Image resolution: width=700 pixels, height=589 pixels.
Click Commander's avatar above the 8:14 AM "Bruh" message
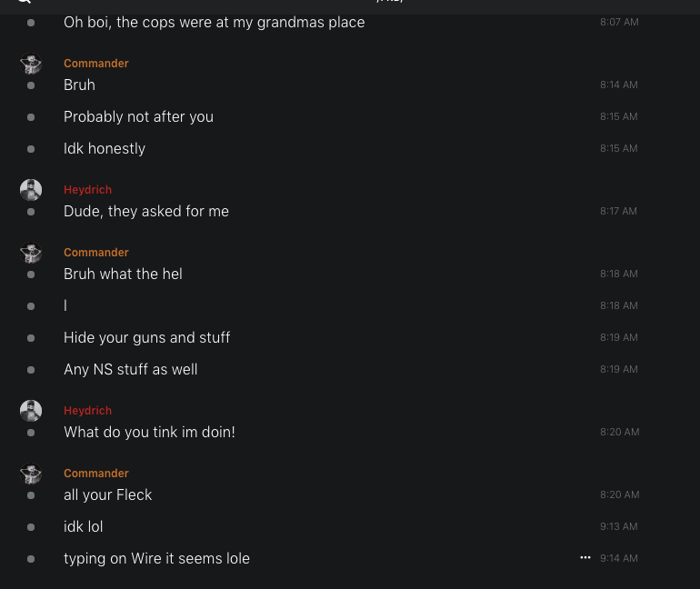[31, 64]
